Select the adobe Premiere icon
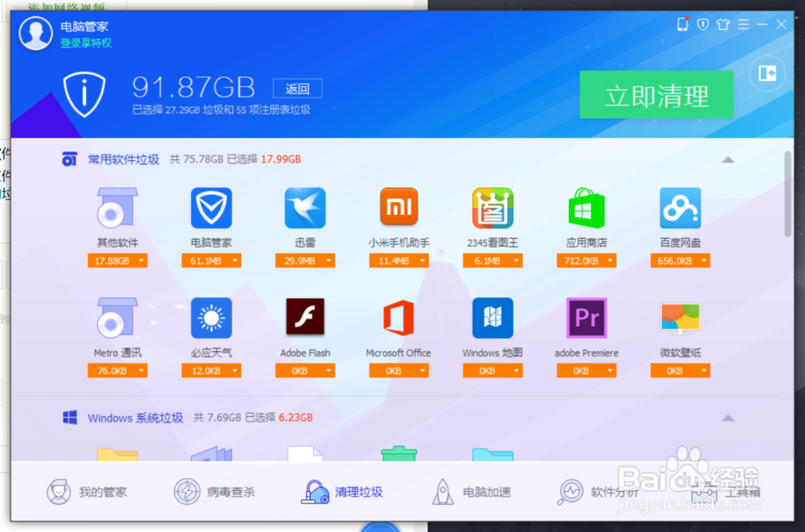805x532 pixels. click(x=586, y=318)
